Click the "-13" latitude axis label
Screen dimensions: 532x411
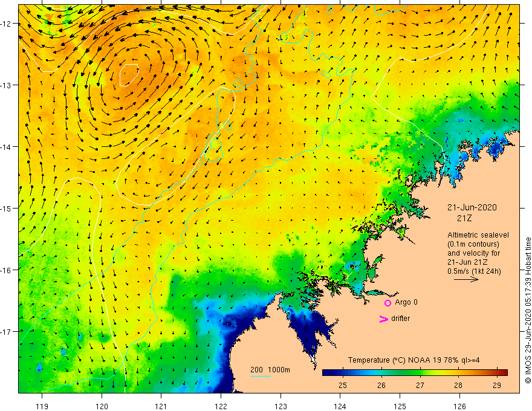click(x=6, y=85)
